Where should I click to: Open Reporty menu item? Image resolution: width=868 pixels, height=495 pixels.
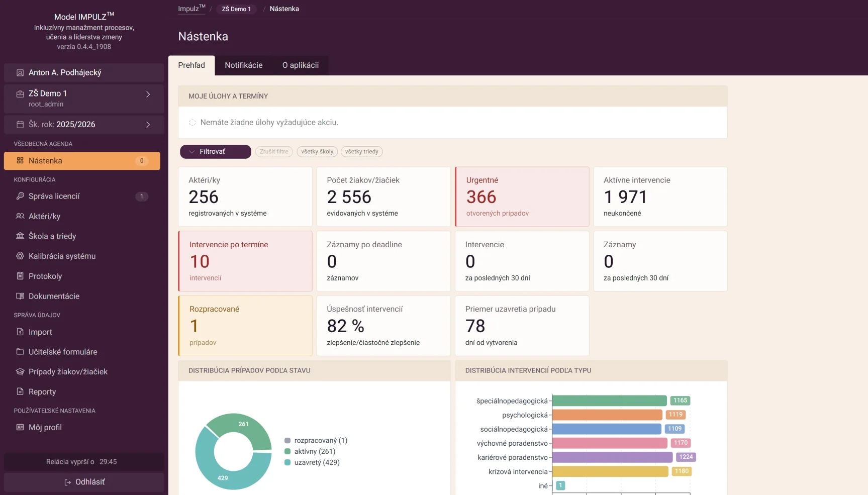[x=82, y=391]
